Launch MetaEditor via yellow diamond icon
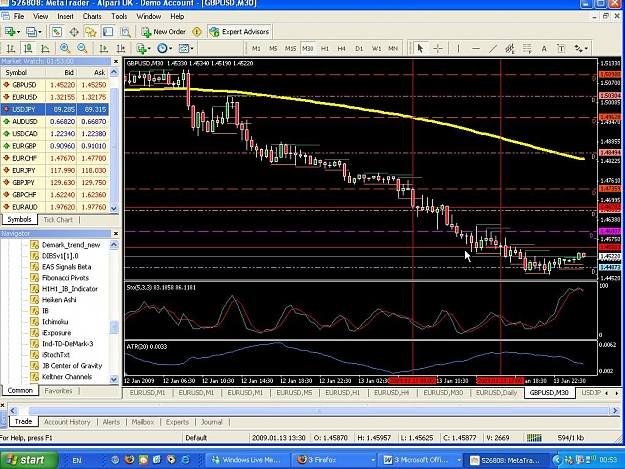The height and width of the screenshot is (469, 625). click(x=197, y=31)
